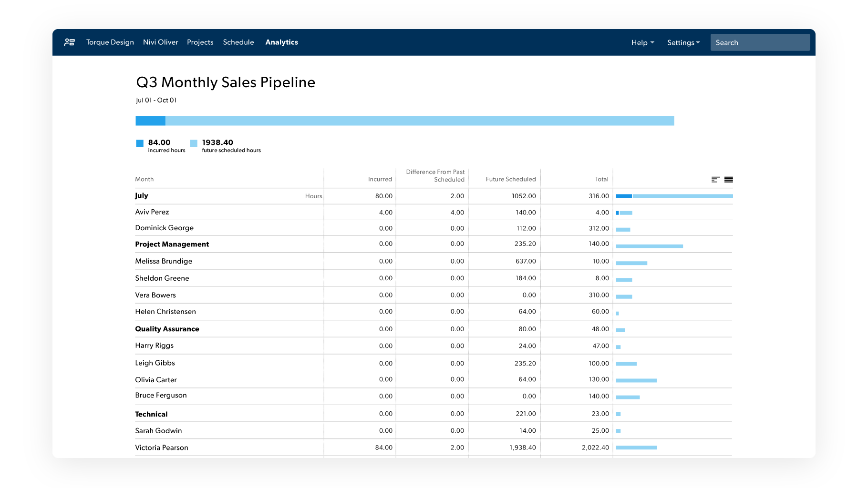Click the people logo icon in navbar
Image resolution: width=868 pixels, height=488 pixels.
pyautogui.click(x=70, y=42)
